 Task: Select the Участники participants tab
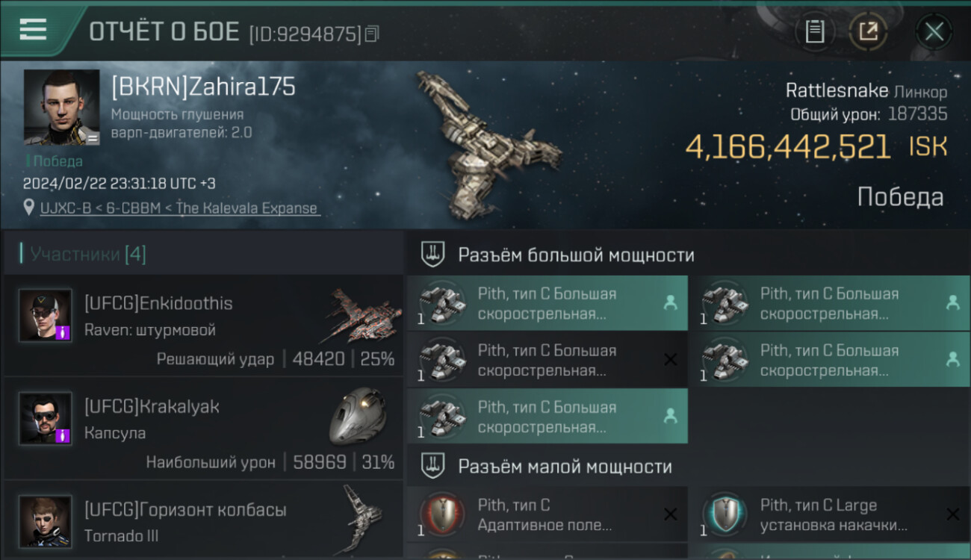point(87,255)
